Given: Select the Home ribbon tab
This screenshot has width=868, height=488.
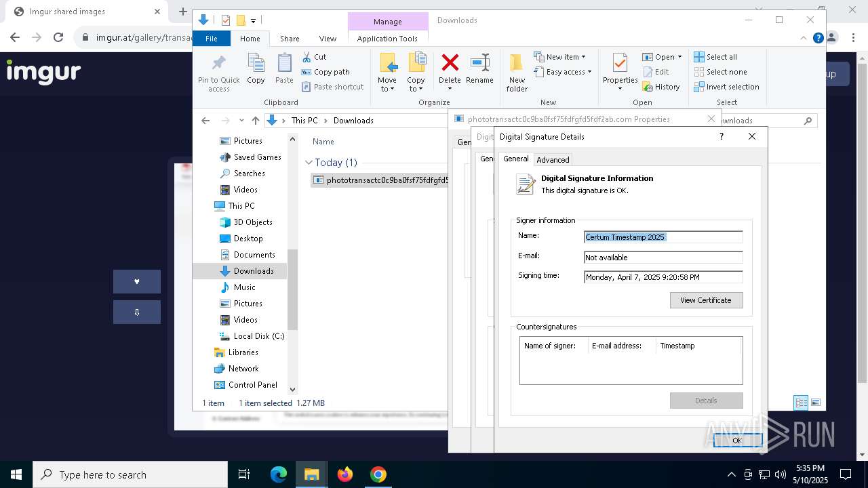Looking at the screenshot, I should [250, 39].
